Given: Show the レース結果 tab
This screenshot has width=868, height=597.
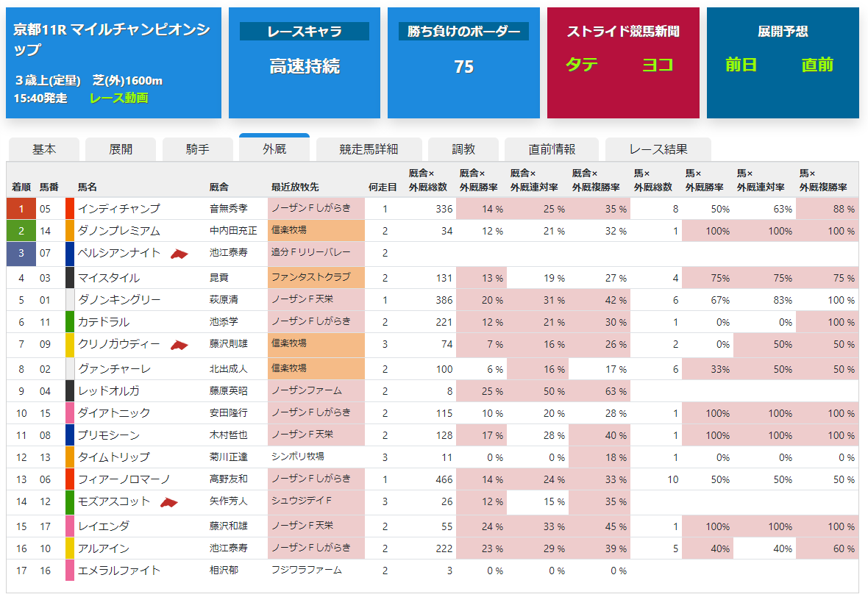Looking at the screenshot, I should [x=658, y=149].
